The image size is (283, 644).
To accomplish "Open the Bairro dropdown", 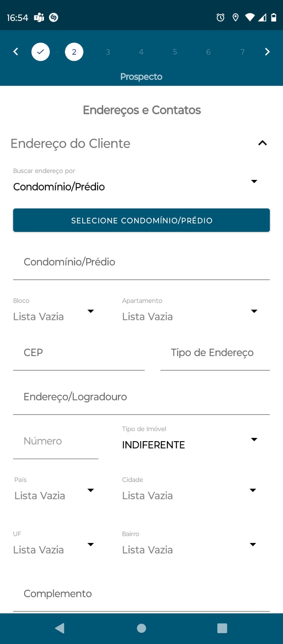I will [x=189, y=549].
